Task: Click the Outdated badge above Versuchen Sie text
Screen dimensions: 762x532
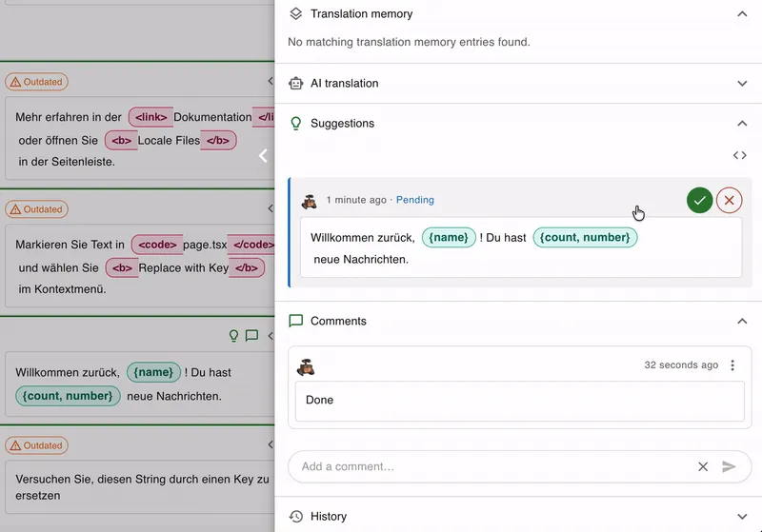Action: 36,445
